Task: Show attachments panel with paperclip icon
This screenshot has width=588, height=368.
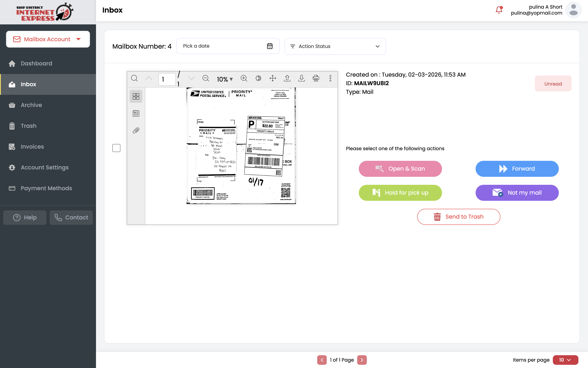Action: [x=136, y=130]
